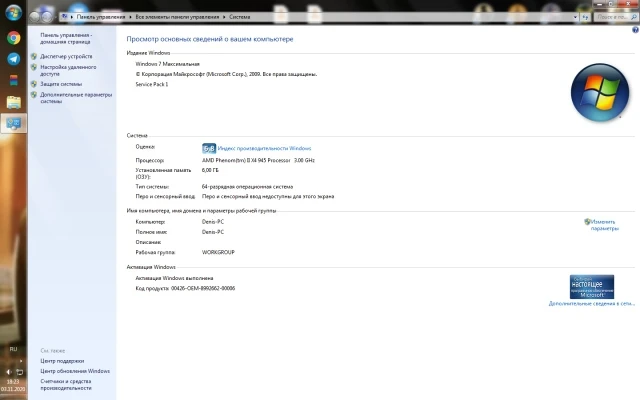This screenshot has height=400, width=640.
Task: Open the red-blue stacked taskbar app
Action: 13,80
